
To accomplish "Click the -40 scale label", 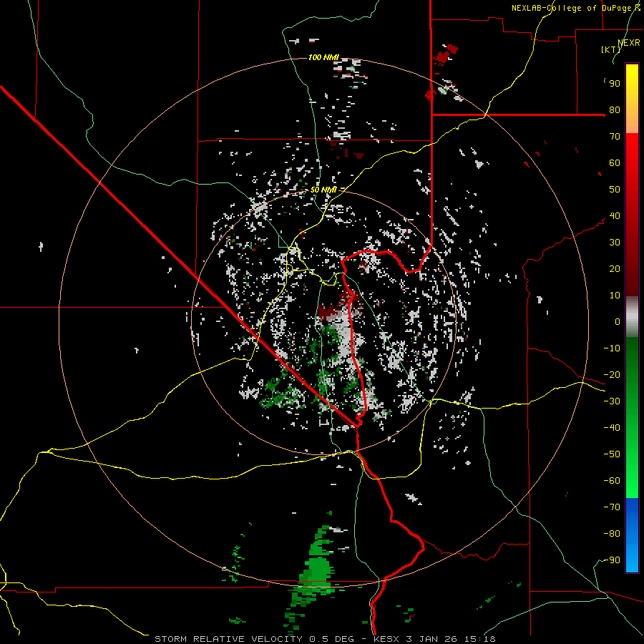I will coord(612,428).
